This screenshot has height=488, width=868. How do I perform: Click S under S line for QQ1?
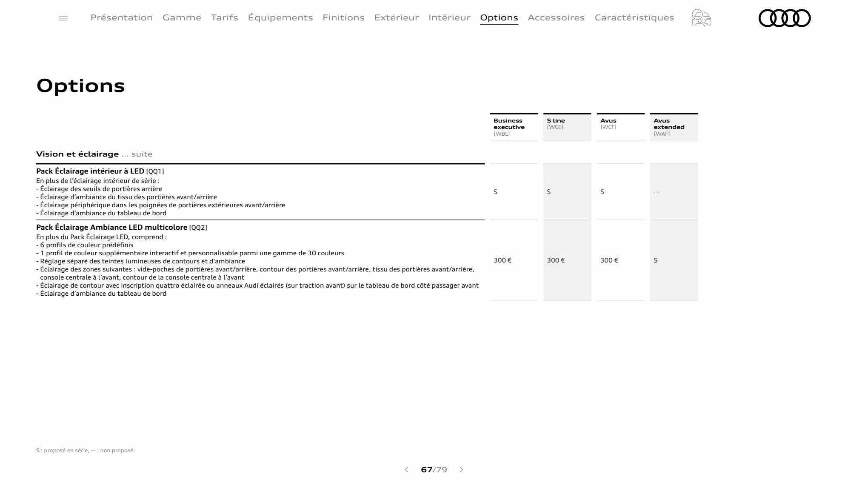point(549,192)
